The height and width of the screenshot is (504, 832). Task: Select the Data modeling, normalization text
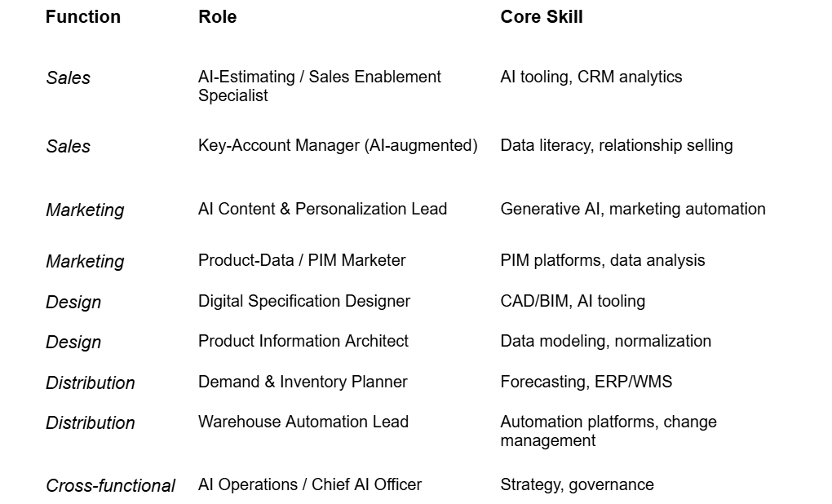[605, 341]
